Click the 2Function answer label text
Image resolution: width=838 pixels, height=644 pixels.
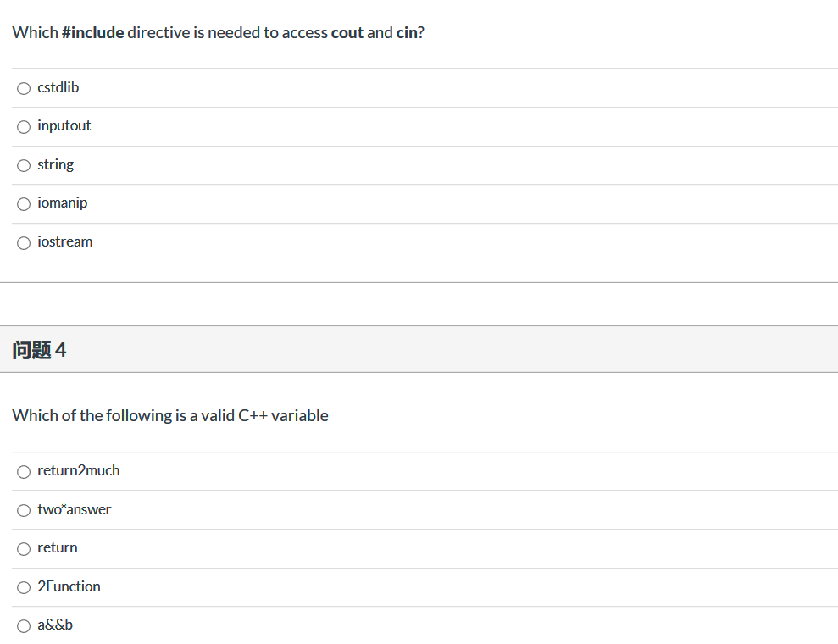[x=69, y=586]
